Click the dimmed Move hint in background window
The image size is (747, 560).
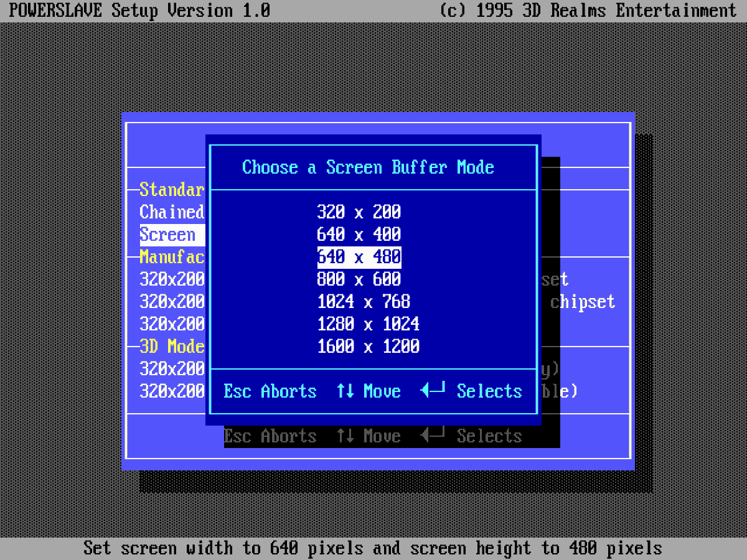tap(369, 436)
